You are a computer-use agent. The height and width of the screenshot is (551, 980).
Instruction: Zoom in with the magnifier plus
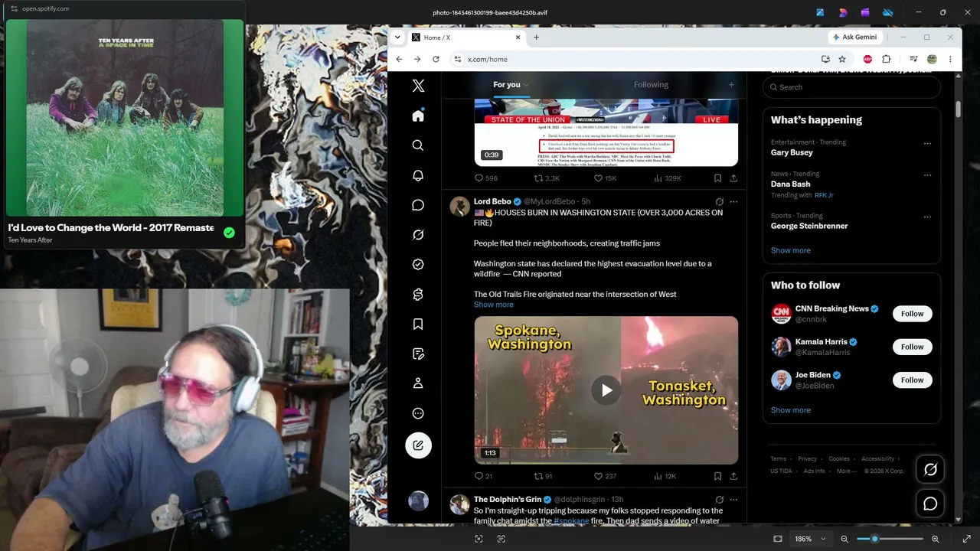pyautogui.click(x=935, y=539)
